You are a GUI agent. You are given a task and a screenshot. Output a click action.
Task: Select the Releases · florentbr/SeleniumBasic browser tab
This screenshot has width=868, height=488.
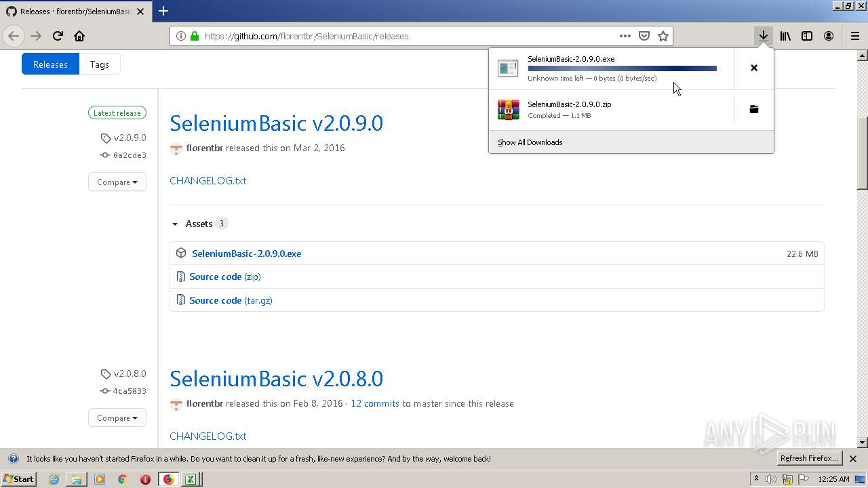click(75, 11)
